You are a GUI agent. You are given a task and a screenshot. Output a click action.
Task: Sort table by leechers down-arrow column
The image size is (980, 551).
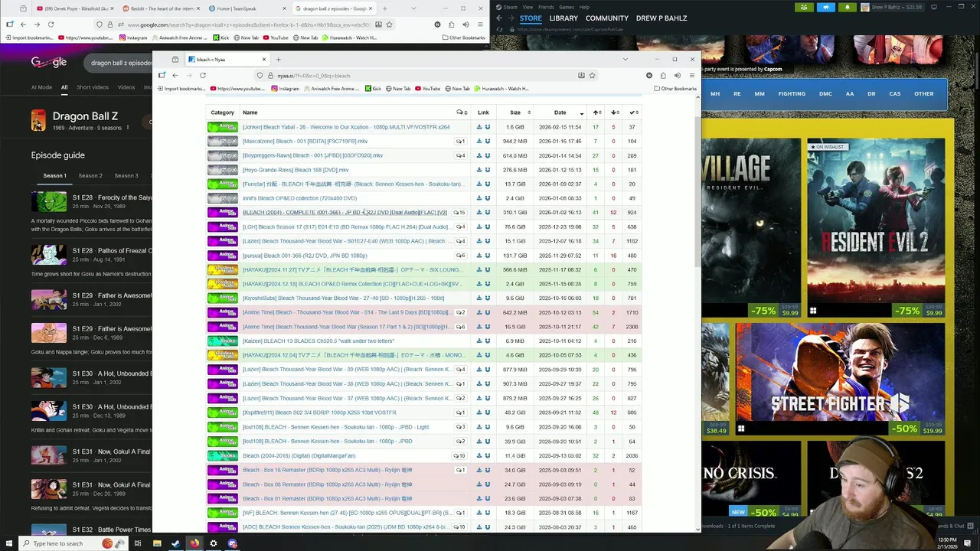(614, 112)
